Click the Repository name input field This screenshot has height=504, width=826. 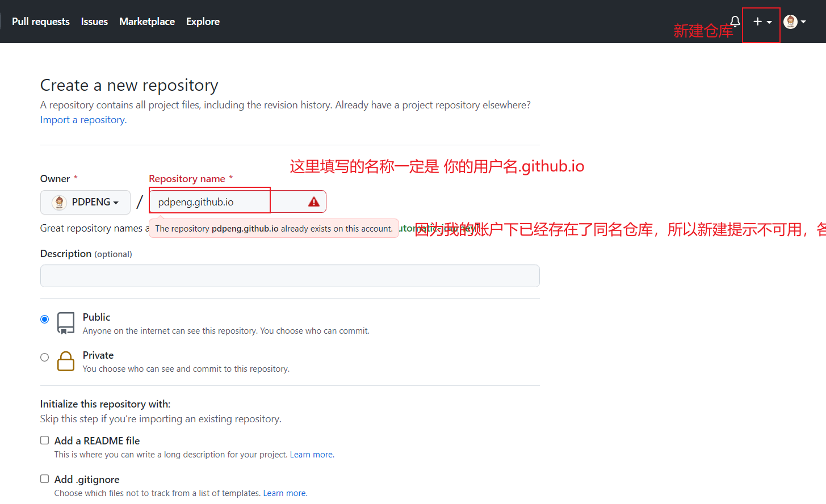237,201
